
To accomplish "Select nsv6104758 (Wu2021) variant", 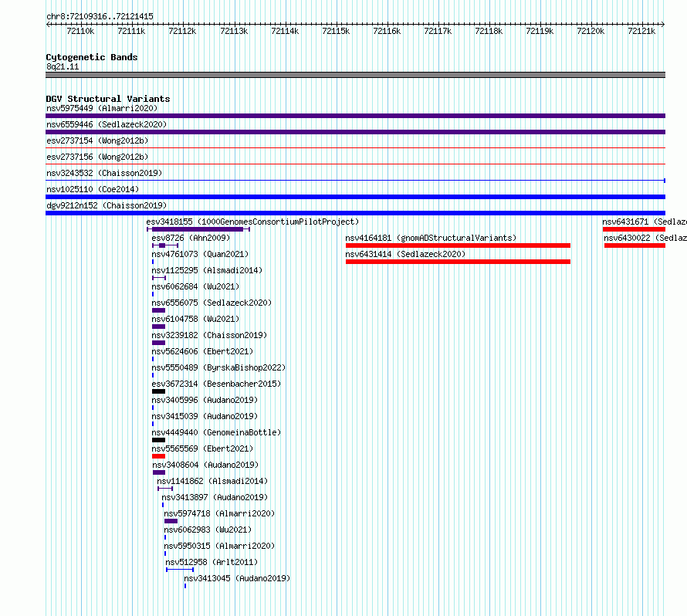I will coord(195,319).
